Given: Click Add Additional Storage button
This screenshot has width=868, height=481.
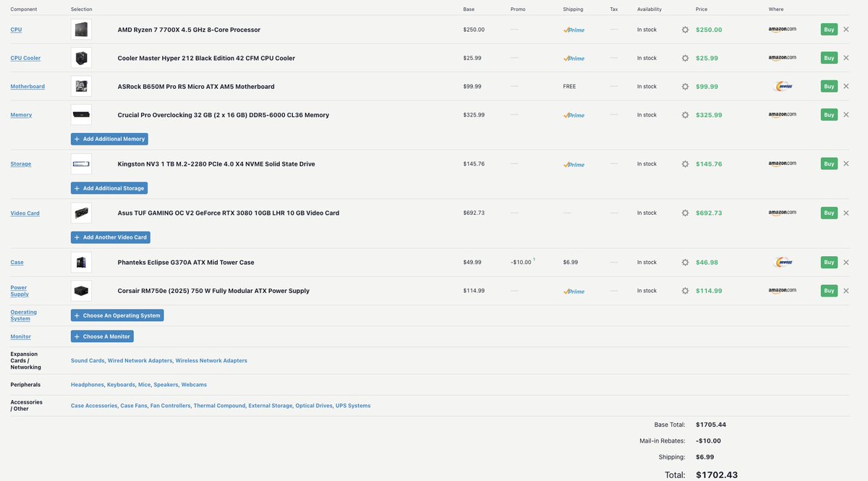Looking at the screenshot, I should tap(109, 188).
